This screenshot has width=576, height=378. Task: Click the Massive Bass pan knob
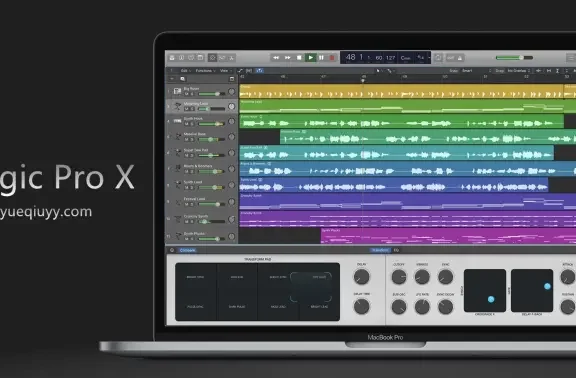[231, 137]
